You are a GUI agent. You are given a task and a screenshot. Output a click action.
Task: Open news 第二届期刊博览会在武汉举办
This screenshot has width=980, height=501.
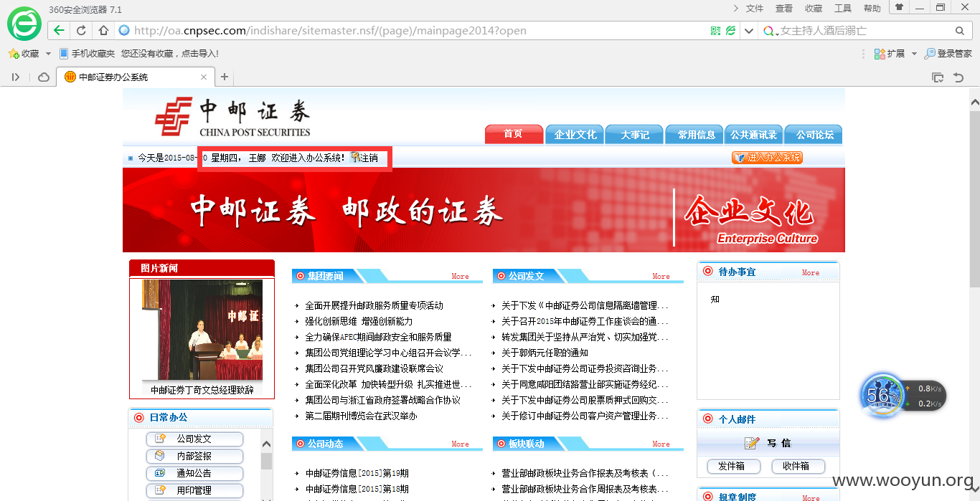[x=361, y=416]
